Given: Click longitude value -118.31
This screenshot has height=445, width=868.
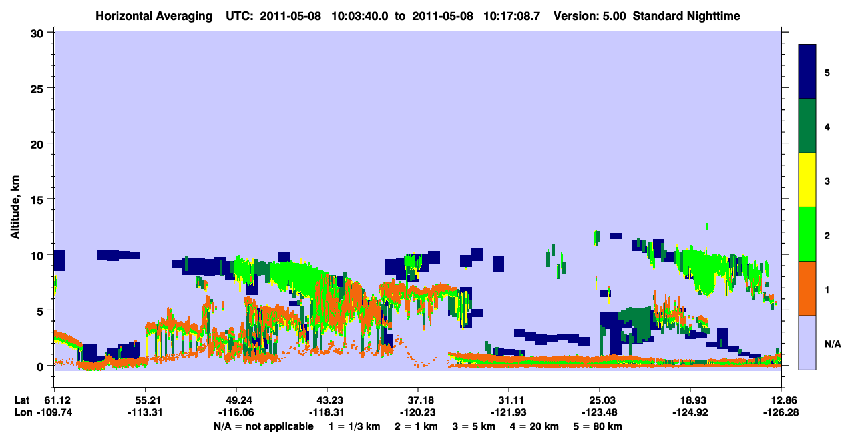Looking at the screenshot, I should (x=327, y=412).
